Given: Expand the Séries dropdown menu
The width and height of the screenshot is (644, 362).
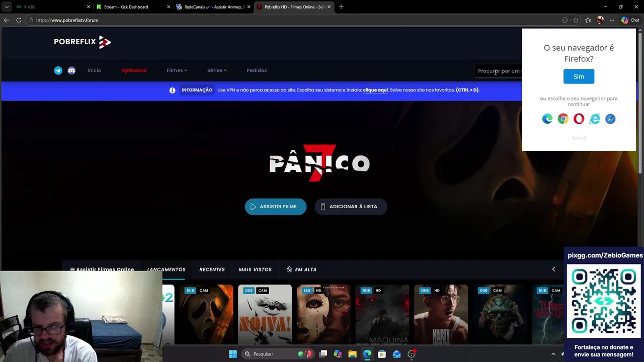Looking at the screenshot, I should coord(217,70).
